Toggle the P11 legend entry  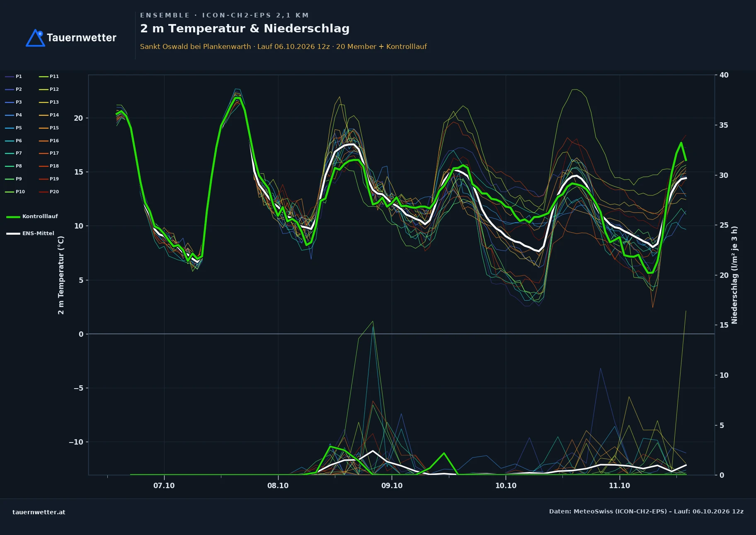(49, 76)
